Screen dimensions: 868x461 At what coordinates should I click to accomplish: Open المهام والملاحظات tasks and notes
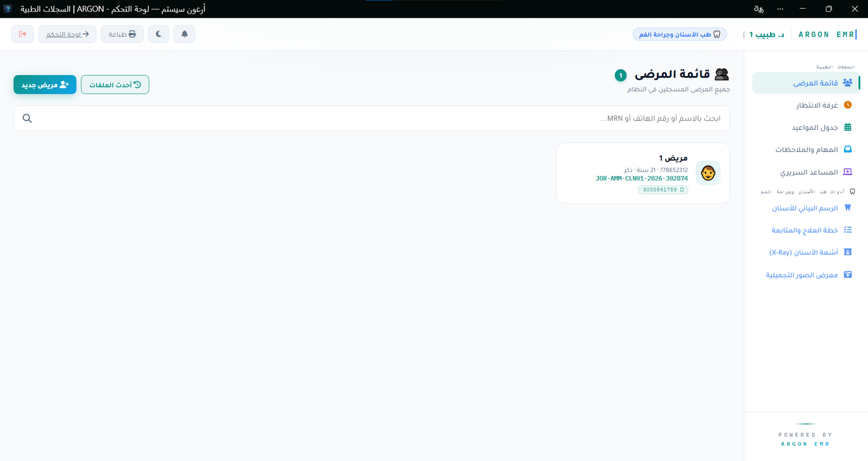coord(806,149)
